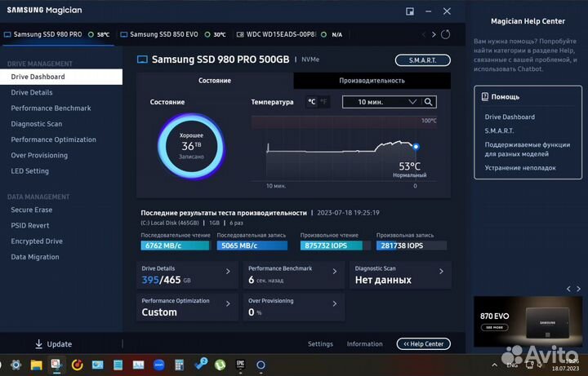This screenshot has width=588, height=376.
Task: Click the 36 TB health status ring
Action: (191, 146)
